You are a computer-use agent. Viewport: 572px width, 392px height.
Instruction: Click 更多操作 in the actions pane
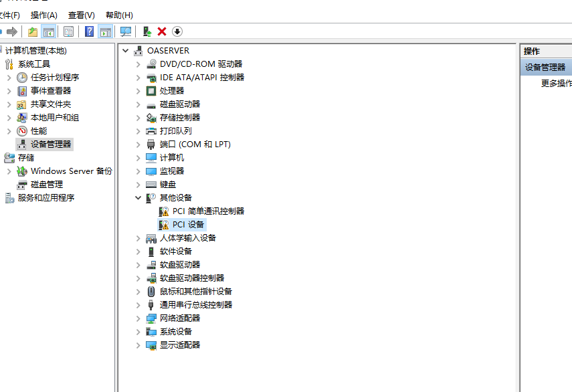point(557,84)
